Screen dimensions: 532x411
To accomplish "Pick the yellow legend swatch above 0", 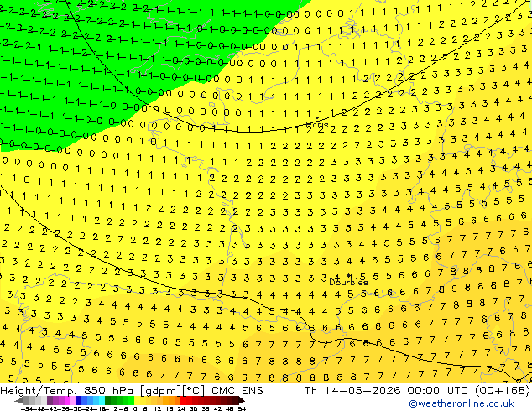I will tap(137, 400).
